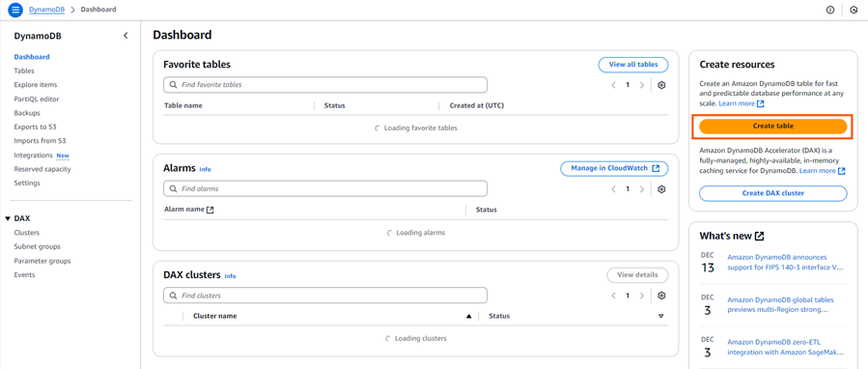The height and width of the screenshot is (369, 868).
Task: Click the Info link next to Alarms
Action: [x=205, y=170]
